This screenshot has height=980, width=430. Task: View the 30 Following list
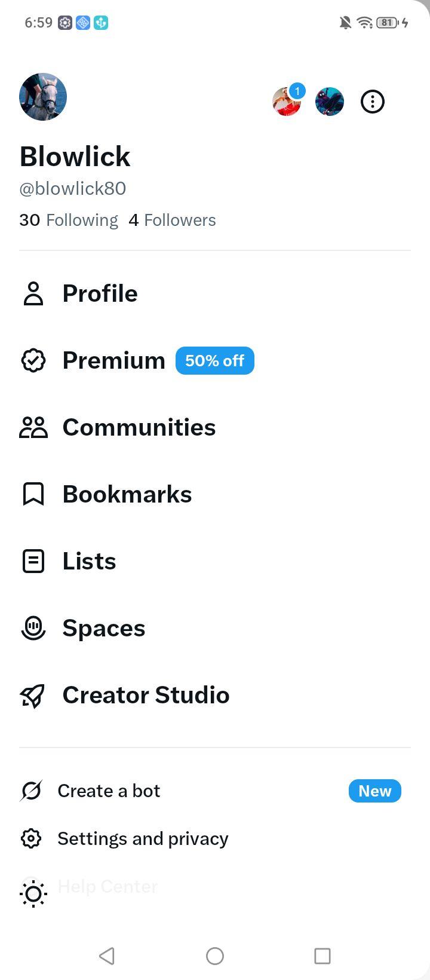[x=69, y=220]
